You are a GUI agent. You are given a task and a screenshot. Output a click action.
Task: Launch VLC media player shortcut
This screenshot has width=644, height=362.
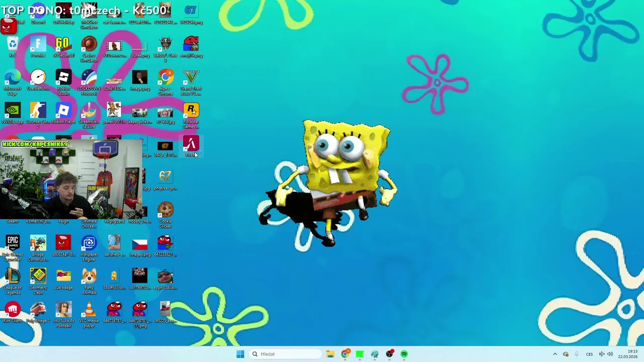tap(89, 315)
